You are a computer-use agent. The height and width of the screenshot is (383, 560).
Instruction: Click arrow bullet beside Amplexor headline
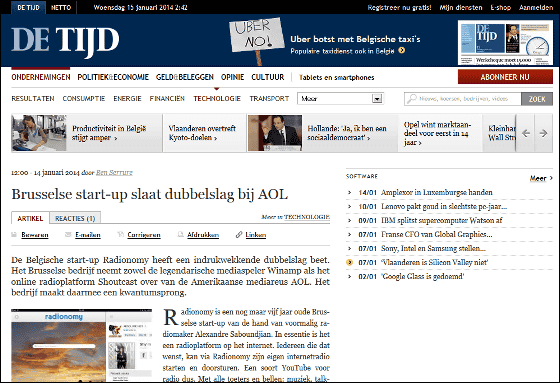pyautogui.click(x=350, y=193)
